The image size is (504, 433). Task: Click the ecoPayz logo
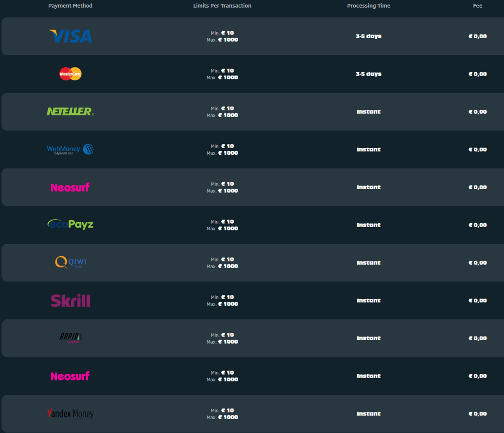pyautogui.click(x=70, y=225)
